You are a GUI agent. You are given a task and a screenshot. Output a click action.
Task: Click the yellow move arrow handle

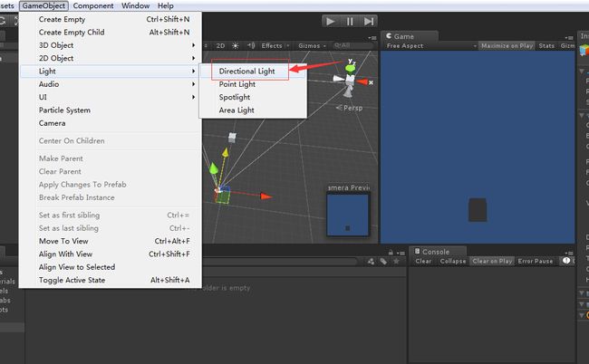225,152
